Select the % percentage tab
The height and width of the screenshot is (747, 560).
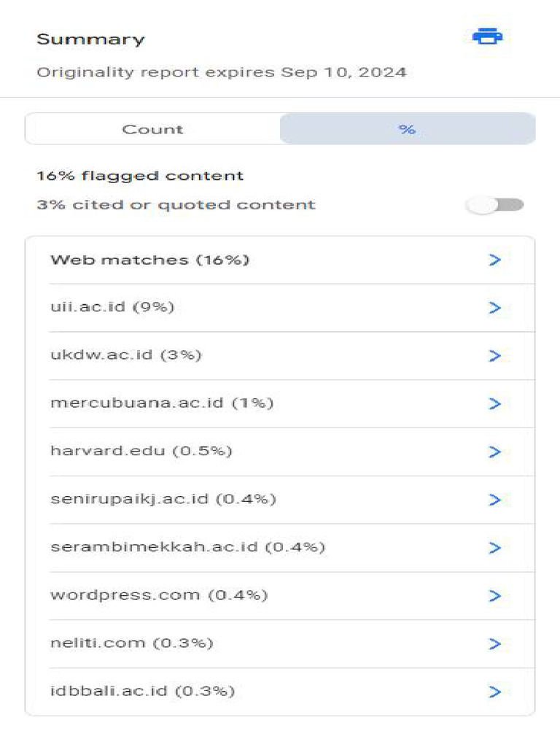tap(407, 129)
